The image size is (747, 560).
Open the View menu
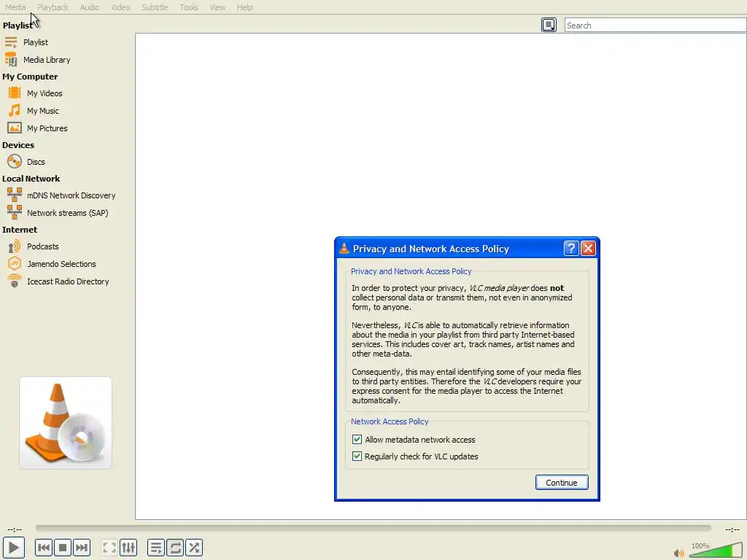(217, 7)
